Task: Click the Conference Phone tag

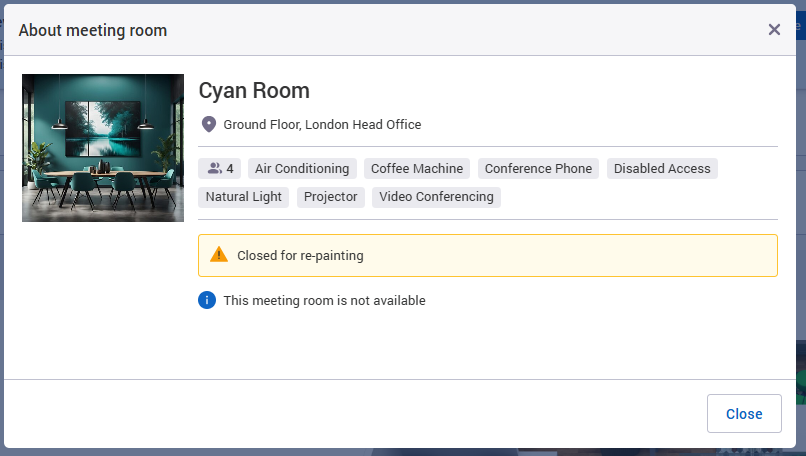Action: [538, 169]
